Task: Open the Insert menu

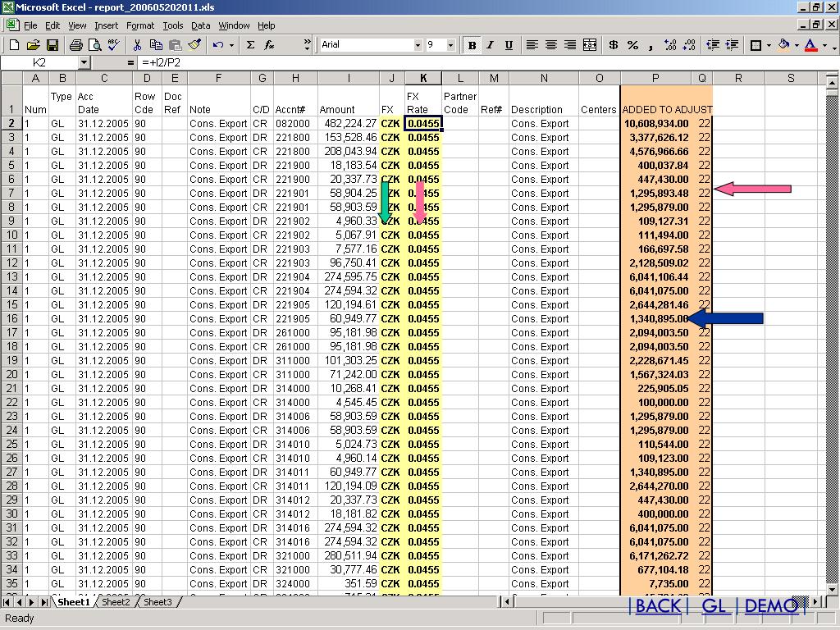Action: 106,25
